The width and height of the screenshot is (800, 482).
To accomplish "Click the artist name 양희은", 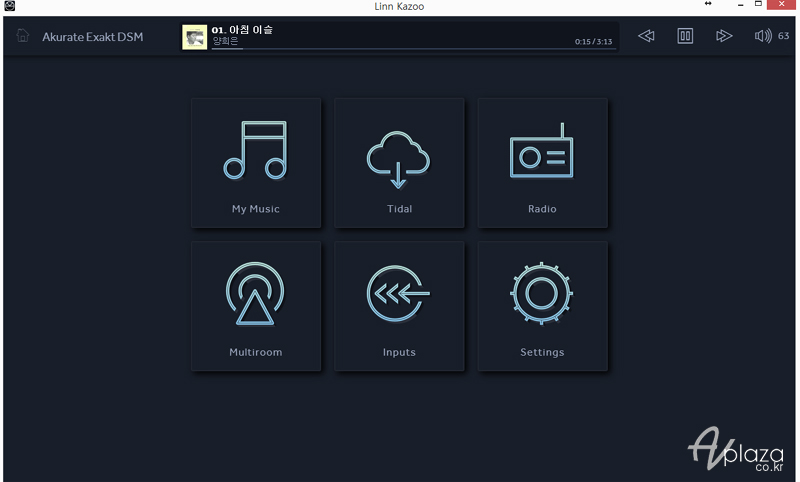I will (x=225, y=41).
